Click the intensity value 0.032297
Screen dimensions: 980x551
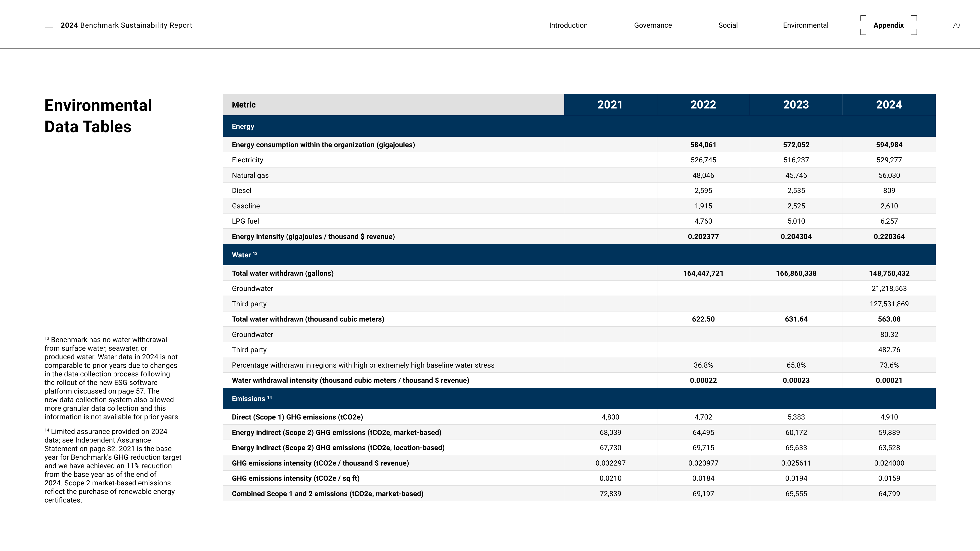pos(610,463)
